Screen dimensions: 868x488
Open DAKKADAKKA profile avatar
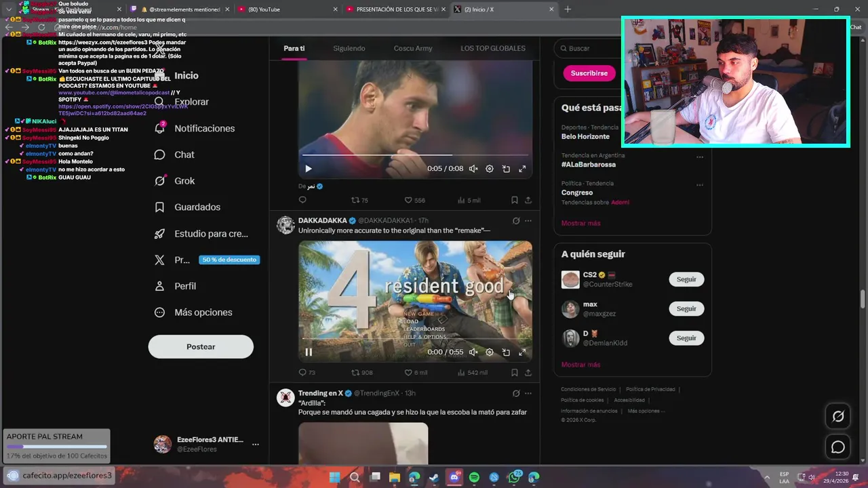286,225
